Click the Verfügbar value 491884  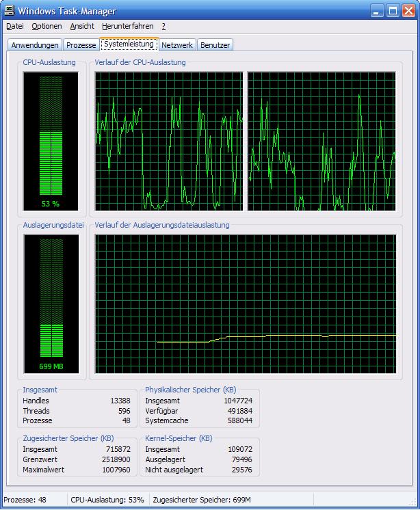point(240,411)
